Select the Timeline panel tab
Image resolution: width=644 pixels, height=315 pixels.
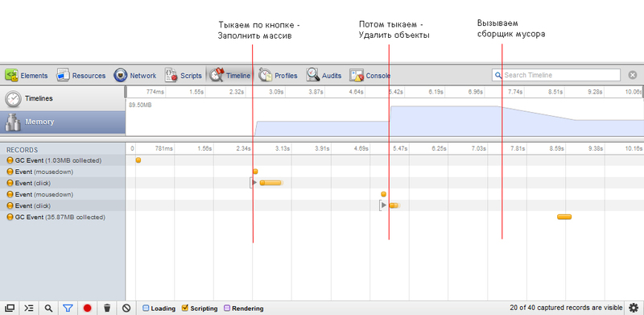tap(229, 76)
